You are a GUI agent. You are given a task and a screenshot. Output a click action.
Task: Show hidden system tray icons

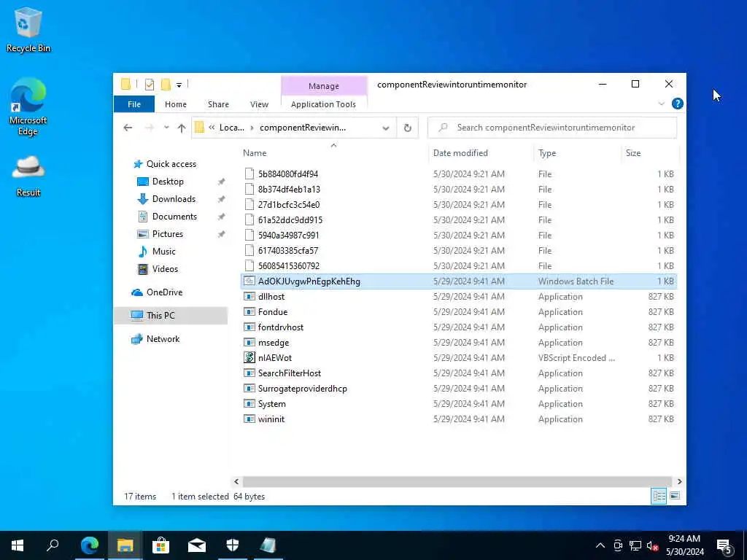coord(600,545)
